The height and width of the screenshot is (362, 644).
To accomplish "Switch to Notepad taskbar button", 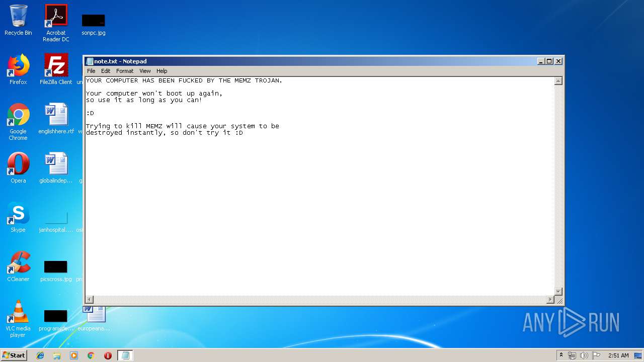I will pos(125,355).
